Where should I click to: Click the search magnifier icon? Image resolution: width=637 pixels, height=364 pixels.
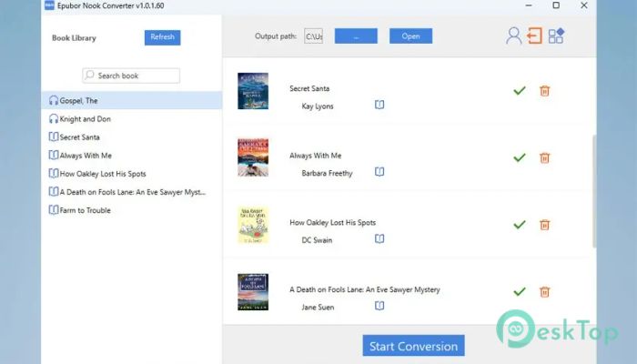pyautogui.click(x=90, y=76)
